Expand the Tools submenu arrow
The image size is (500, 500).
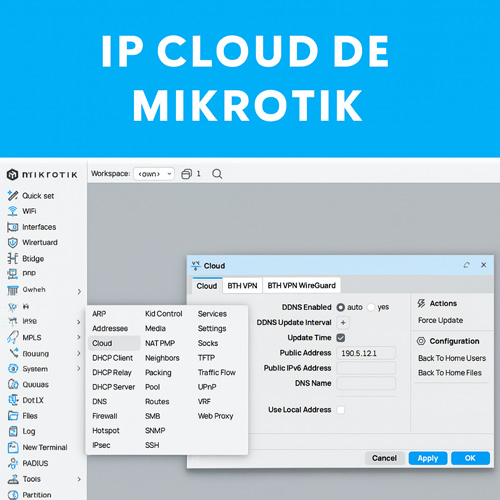click(79, 479)
